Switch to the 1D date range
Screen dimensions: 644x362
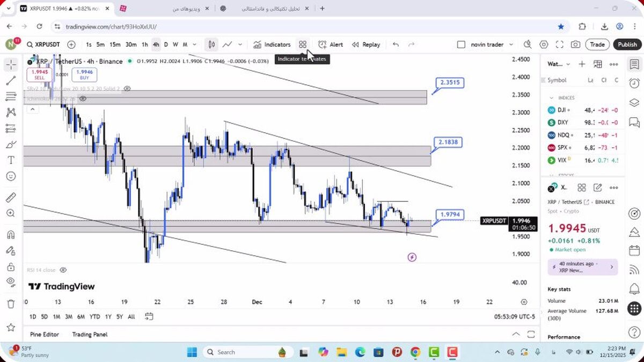[x=33, y=316]
